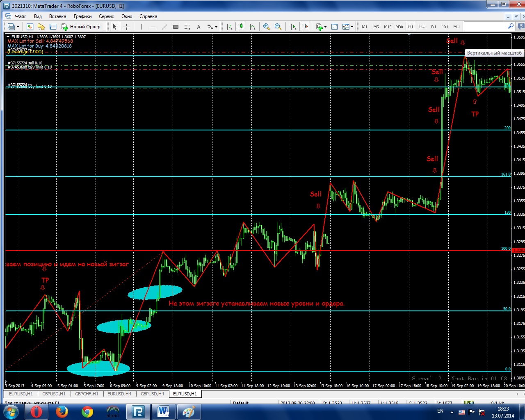Toggle the Terminal panel icon
The height and width of the screenshot is (420, 525).
(52, 27)
